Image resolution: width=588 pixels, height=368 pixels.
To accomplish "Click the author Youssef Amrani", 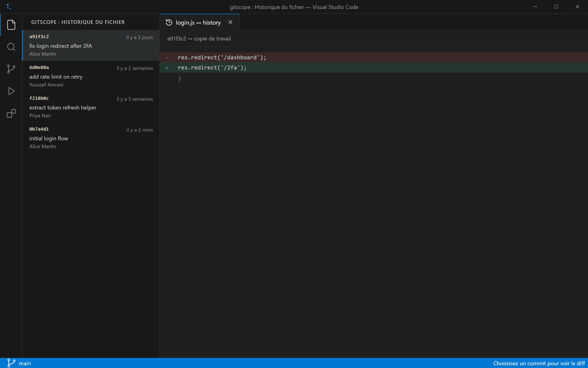I will pyautogui.click(x=46, y=85).
